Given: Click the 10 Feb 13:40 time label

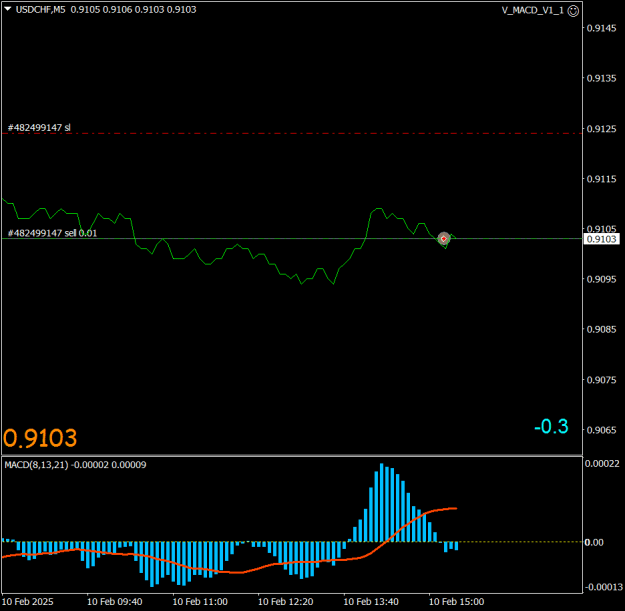Looking at the screenshot, I should [371, 601].
